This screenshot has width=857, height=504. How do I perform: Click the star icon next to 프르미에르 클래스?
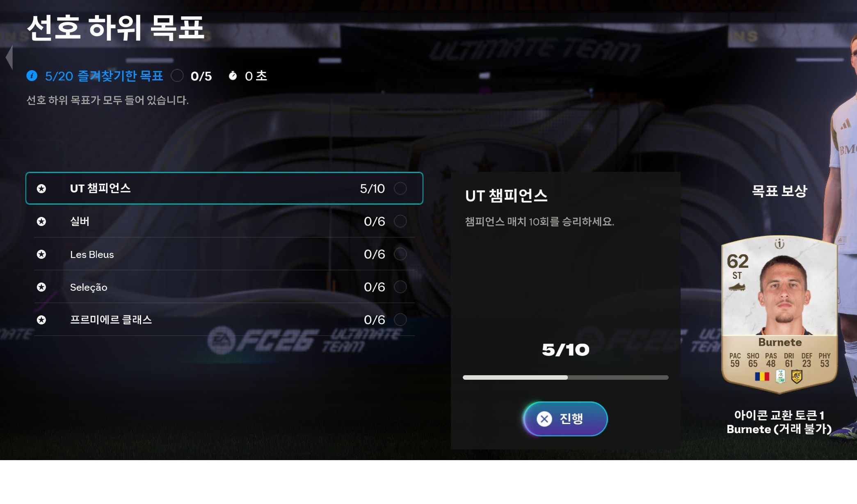[41, 320]
